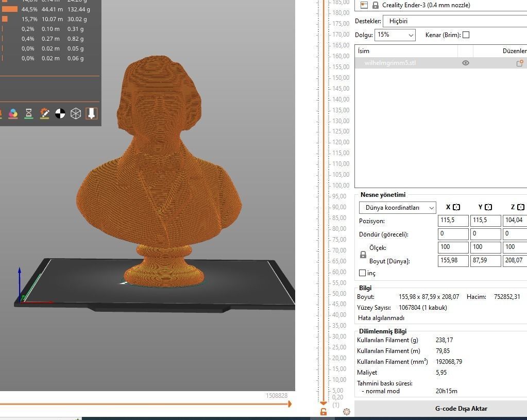Click the Döndür Z rotation field
This screenshot has height=420, width=527.
click(515, 234)
